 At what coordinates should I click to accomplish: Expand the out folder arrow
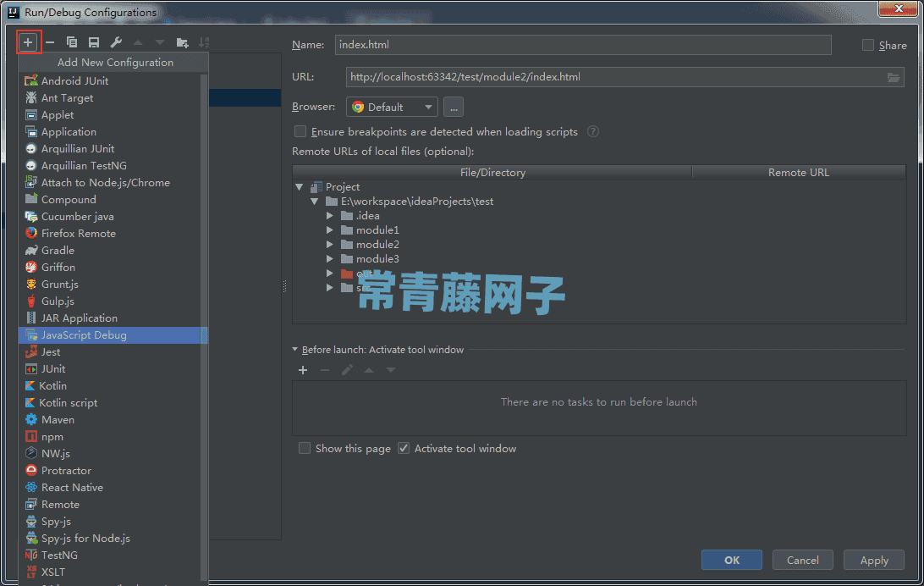tap(330, 274)
